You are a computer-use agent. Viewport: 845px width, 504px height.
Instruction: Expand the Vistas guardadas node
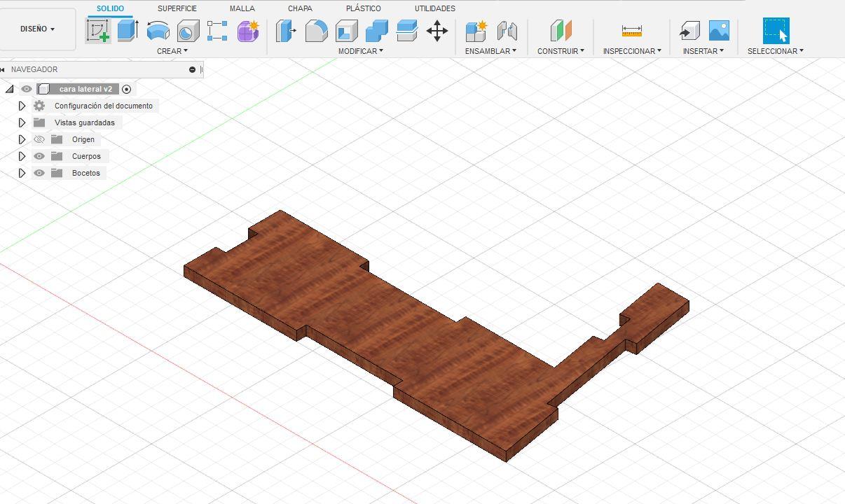(x=22, y=122)
